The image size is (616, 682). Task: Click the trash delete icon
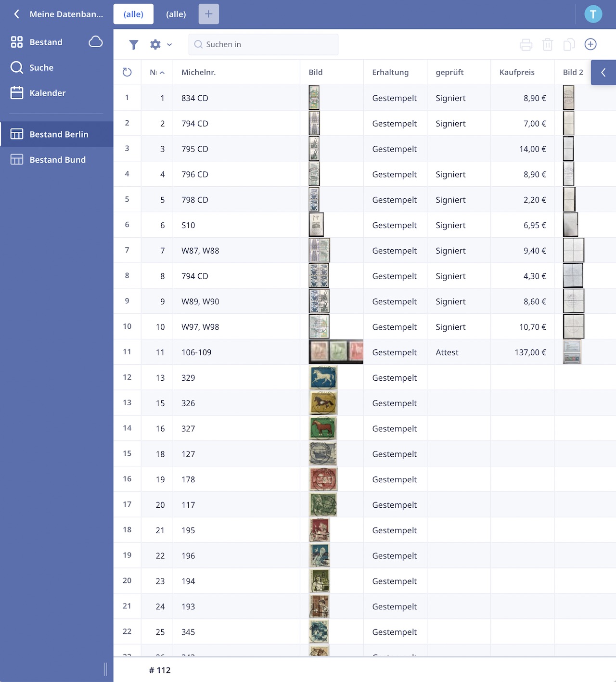[548, 45]
